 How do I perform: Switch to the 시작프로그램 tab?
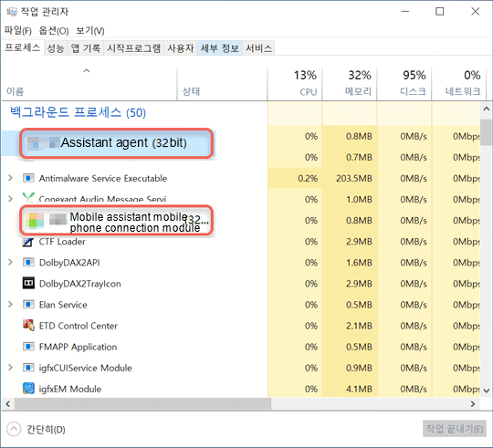pyautogui.click(x=133, y=48)
